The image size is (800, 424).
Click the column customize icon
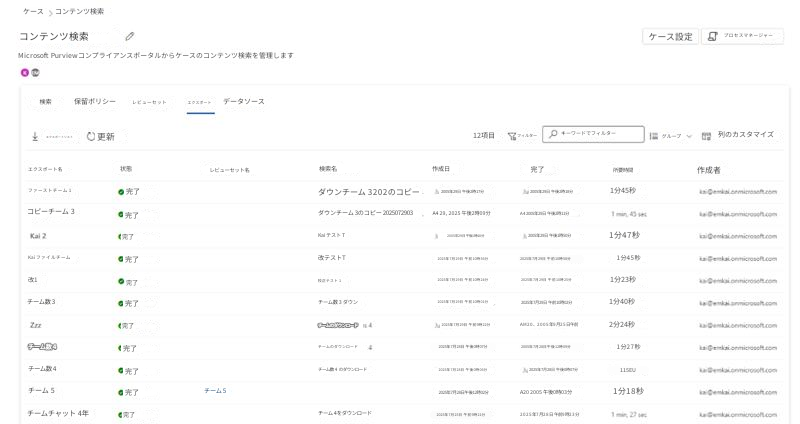pyautogui.click(x=706, y=136)
